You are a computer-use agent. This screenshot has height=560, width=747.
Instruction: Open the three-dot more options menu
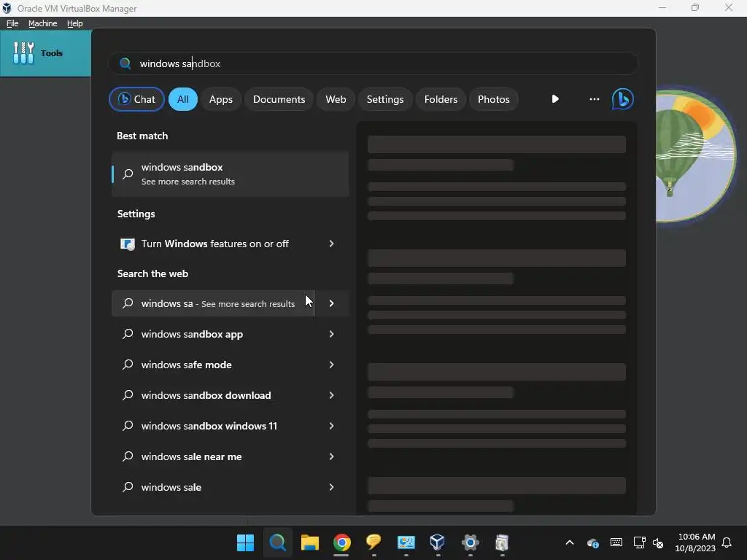[x=594, y=99]
